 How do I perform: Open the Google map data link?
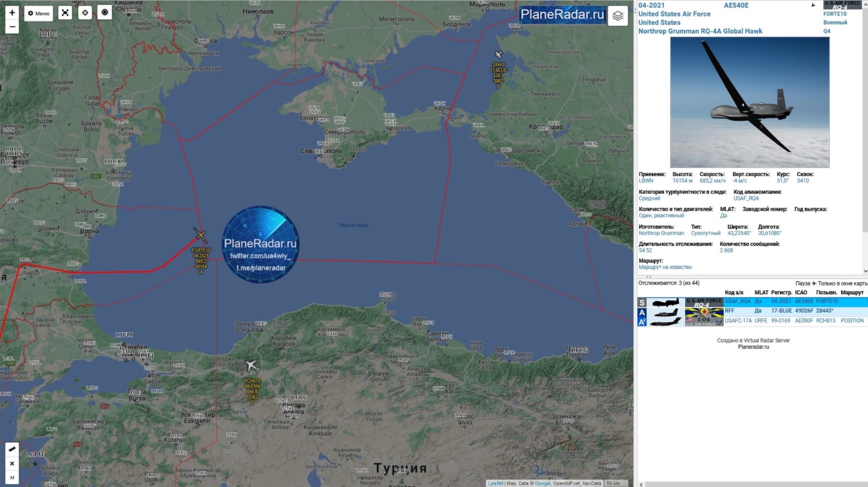[542, 483]
